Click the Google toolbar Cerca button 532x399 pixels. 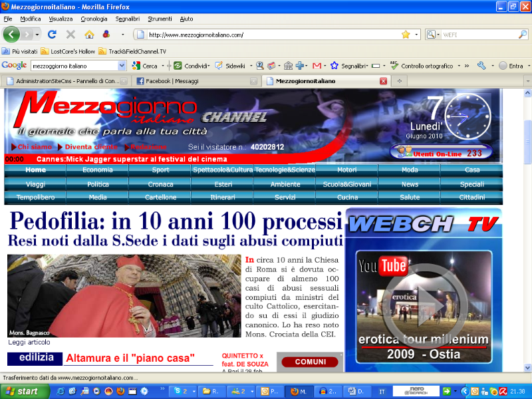(145, 66)
